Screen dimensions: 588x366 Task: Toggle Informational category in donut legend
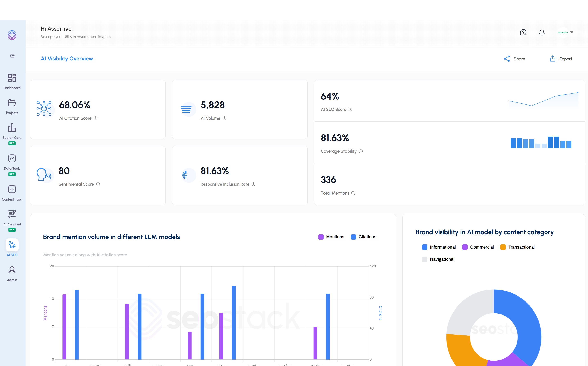pos(439,247)
